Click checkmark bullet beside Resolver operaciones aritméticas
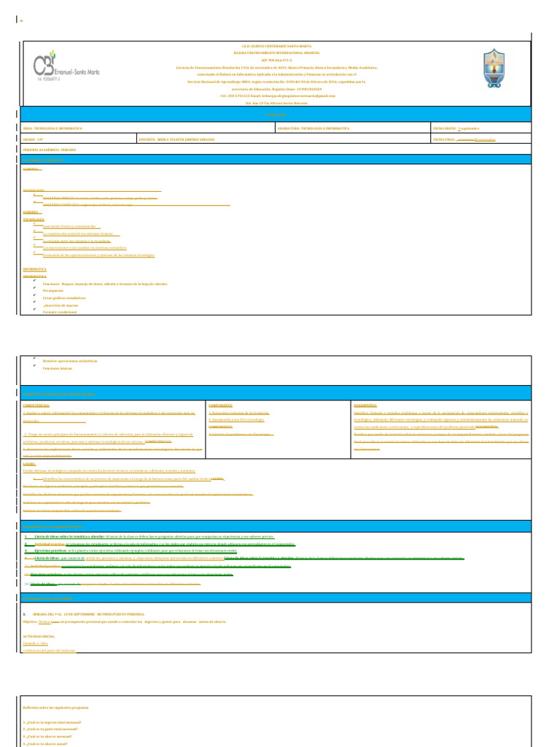This screenshot has width=560, height=747. click(35, 357)
